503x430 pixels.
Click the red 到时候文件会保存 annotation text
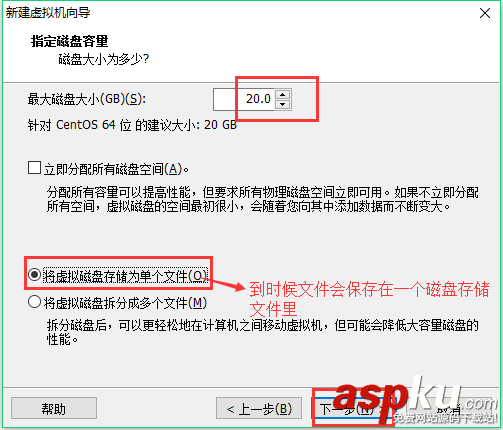(369, 299)
